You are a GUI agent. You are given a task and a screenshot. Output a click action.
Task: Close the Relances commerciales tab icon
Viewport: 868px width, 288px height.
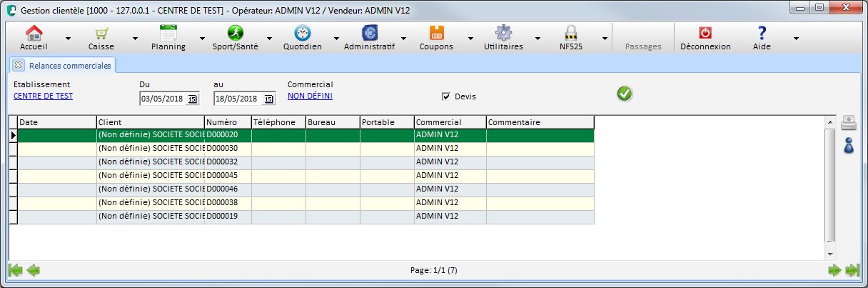19,65
